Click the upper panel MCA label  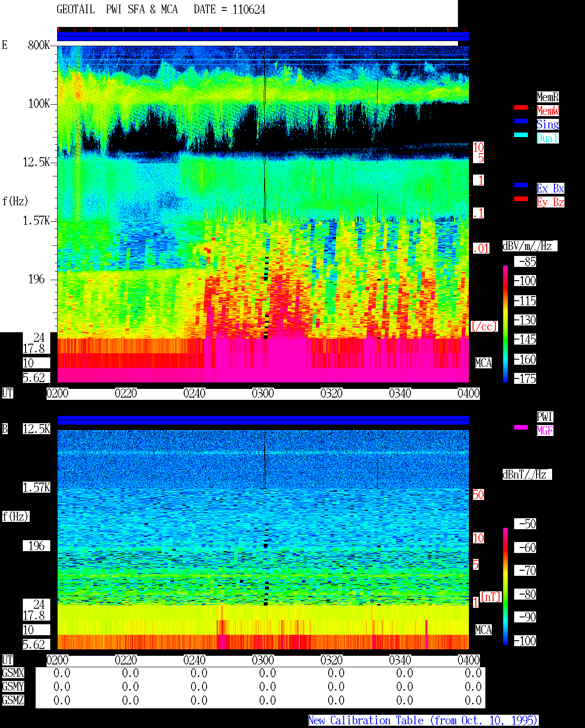click(483, 363)
